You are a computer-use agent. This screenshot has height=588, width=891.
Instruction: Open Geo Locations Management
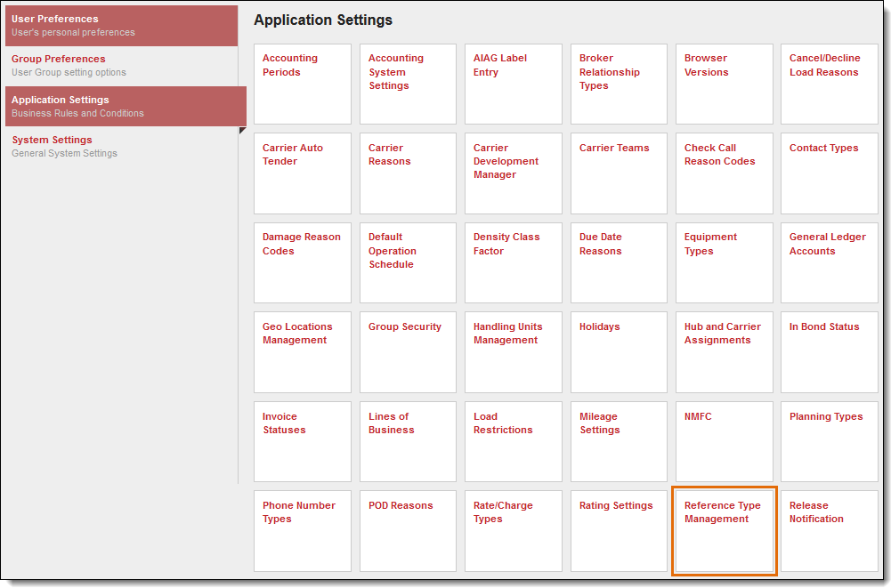coord(302,352)
